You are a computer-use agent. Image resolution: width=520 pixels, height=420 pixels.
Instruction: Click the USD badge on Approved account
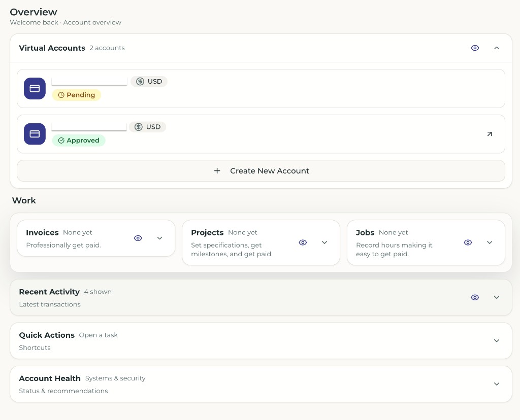[148, 127]
